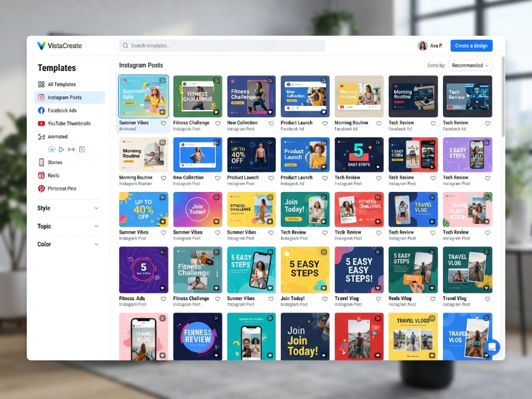Click the Ava P. username
The image size is (532, 399).
click(x=436, y=46)
